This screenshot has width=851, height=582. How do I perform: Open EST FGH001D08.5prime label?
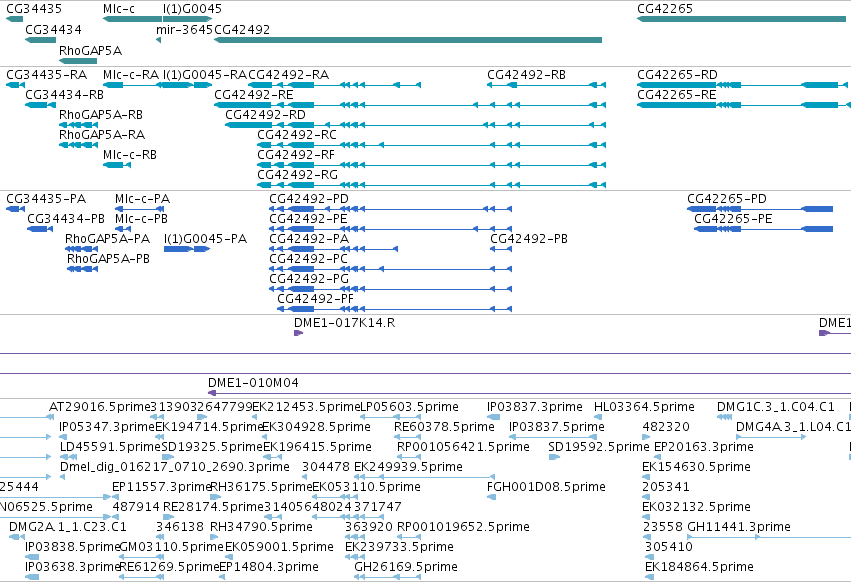tap(546, 487)
